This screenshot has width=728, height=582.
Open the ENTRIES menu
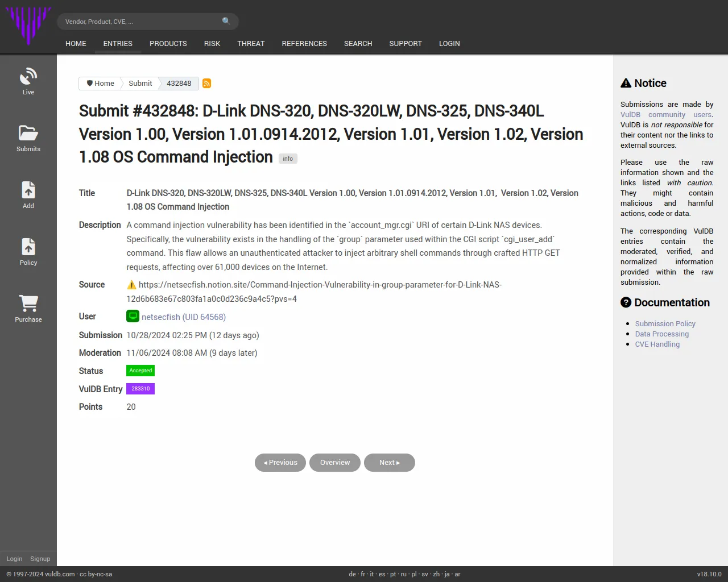(x=118, y=44)
